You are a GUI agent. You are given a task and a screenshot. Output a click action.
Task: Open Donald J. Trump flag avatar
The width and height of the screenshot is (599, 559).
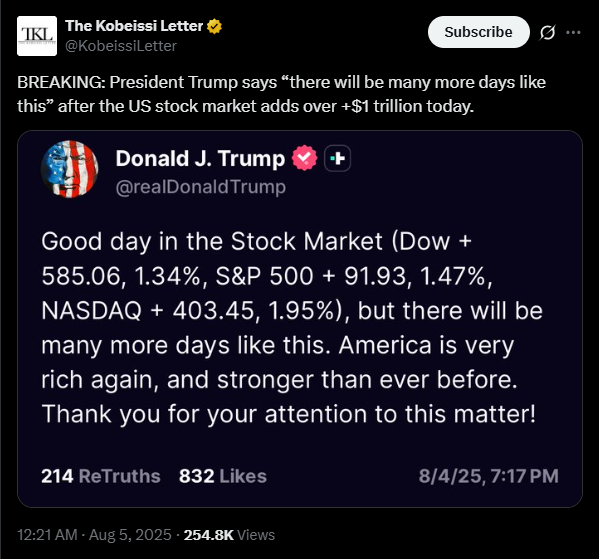[70, 169]
